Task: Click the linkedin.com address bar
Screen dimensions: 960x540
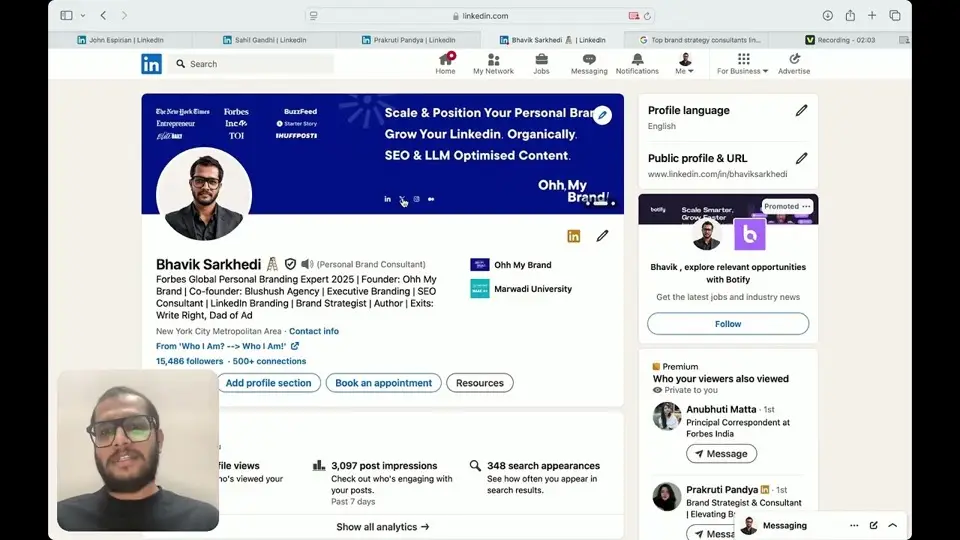Action: pyautogui.click(x=480, y=16)
